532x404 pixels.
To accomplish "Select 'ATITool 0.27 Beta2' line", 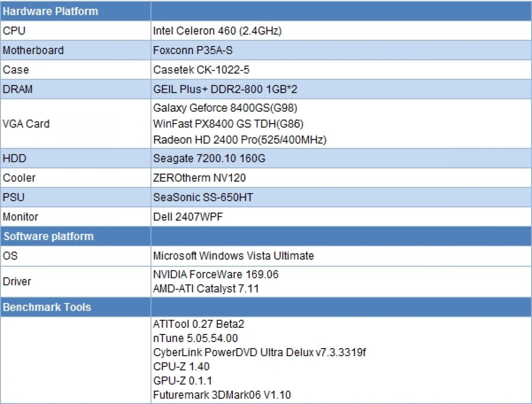I will [x=199, y=324].
